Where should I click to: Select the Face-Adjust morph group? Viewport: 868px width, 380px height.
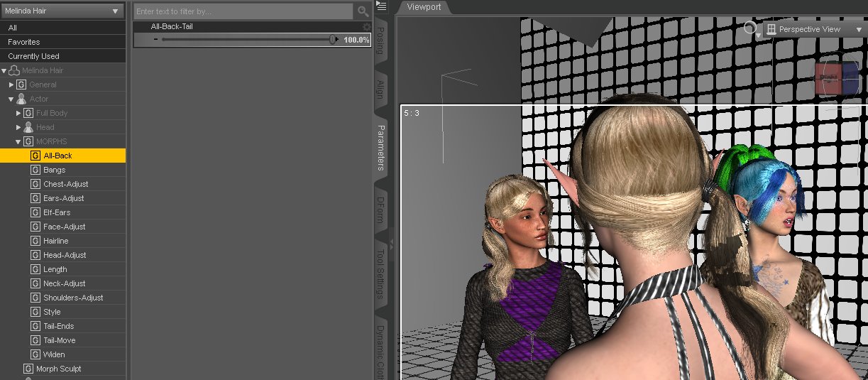63,227
